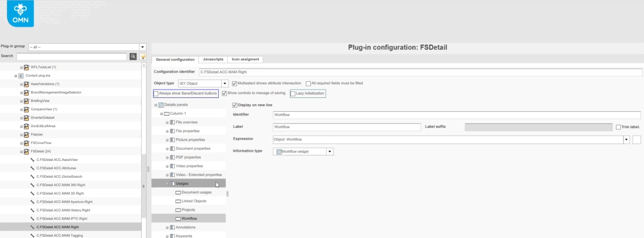Select the Linked Objects tree item
Screen dimensions: 644x238
194,201
